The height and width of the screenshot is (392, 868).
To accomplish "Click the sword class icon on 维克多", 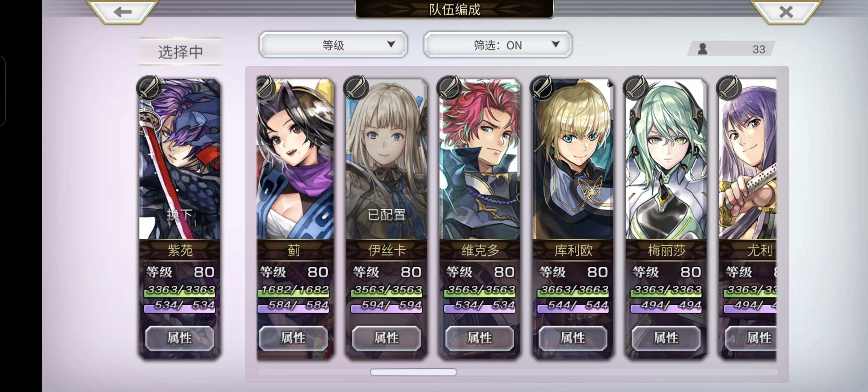I will click(x=449, y=87).
